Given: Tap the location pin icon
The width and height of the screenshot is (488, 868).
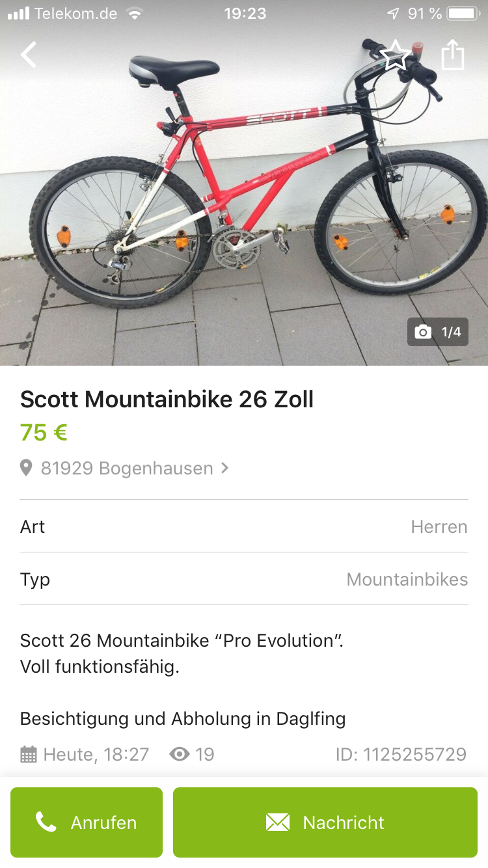Looking at the screenshot, I should coord(26,468).
